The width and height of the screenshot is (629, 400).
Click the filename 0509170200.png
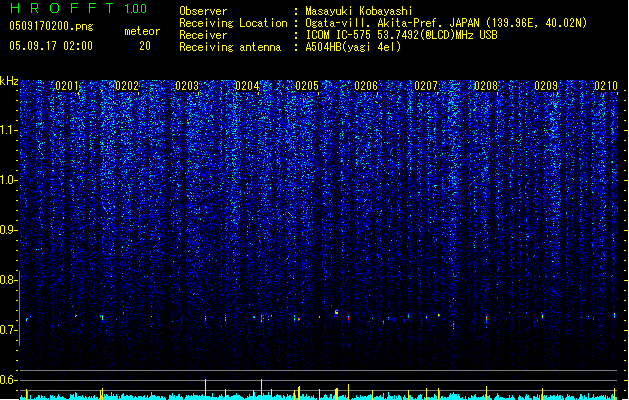coord(51,27)
